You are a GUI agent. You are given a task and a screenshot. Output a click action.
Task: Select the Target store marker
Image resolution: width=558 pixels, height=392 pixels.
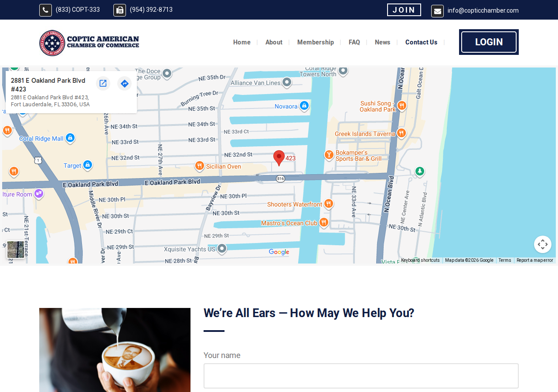tap(88, 165)
